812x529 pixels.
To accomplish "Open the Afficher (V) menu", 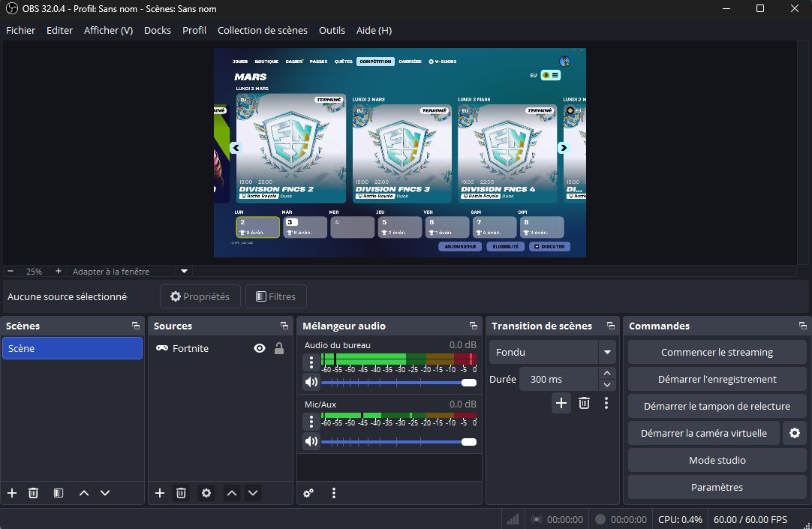I will pyautogui.click(x=108, y=30).
